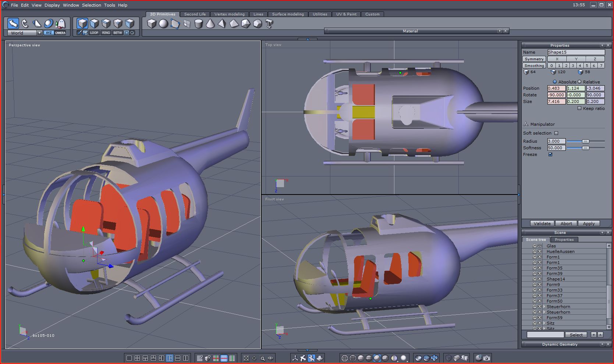Screen dimensions: 614x364
Task: Switch to single viewport layout
Action: point(129,358)
